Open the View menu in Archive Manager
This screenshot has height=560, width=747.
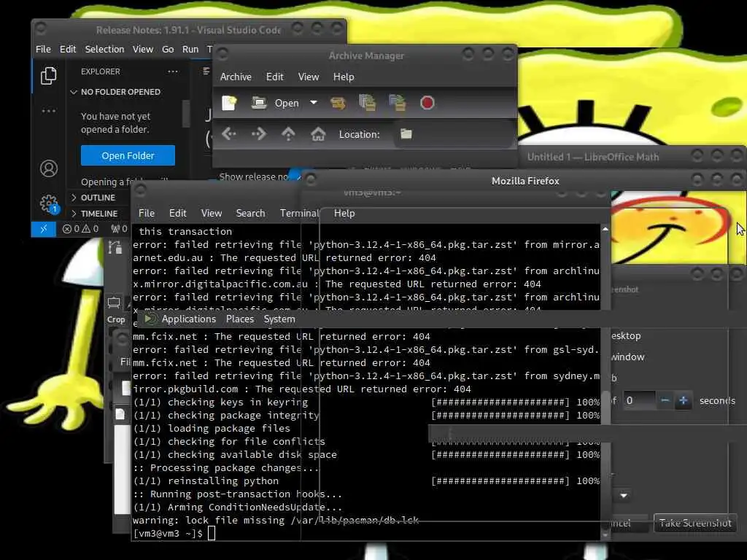[309, 77]
